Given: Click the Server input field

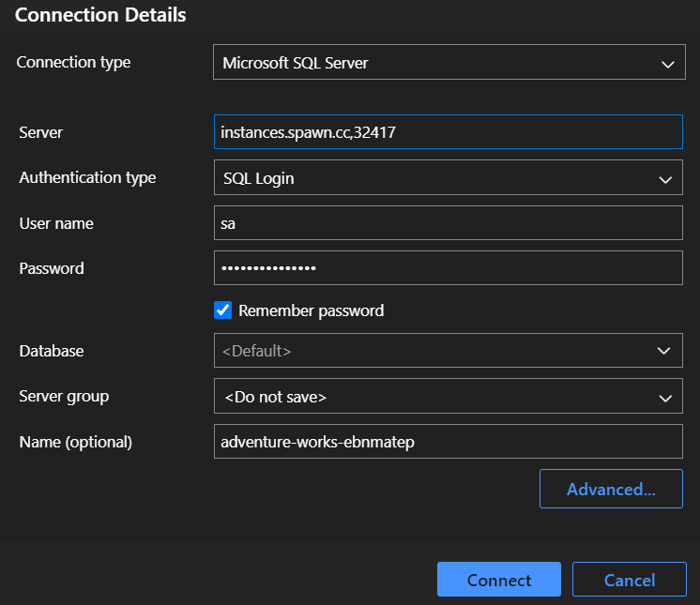Looking at the screenshot, I should tap(449, 132).
